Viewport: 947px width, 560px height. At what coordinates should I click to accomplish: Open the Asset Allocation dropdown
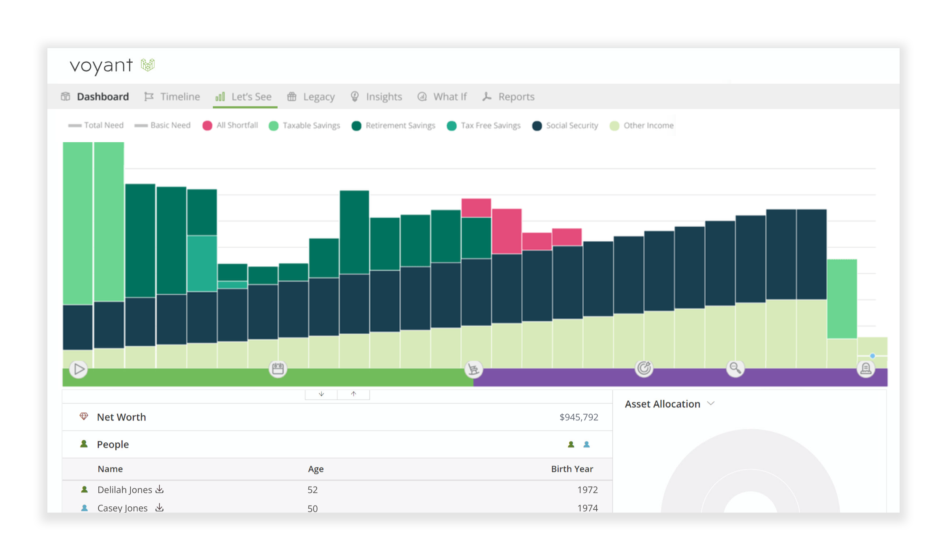pyautogui.click(x=670, y=404)
